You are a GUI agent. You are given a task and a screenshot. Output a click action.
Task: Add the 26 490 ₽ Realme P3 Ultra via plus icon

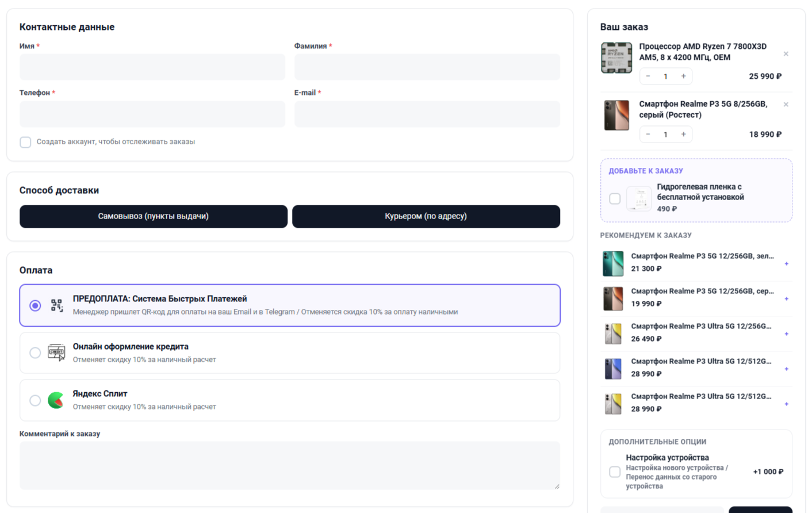(x=786, y=334)
